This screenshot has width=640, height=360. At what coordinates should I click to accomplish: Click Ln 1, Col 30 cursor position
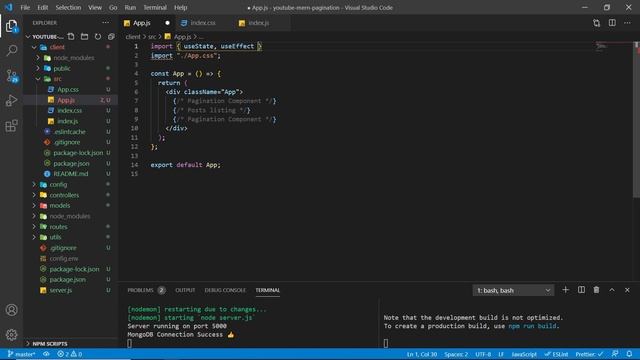(x=422, y=354)
